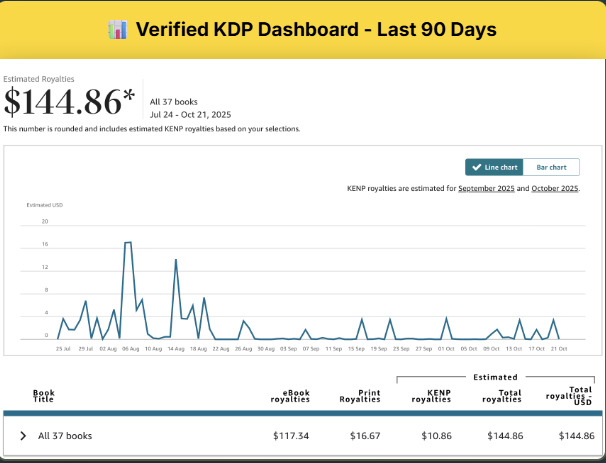
Task: Expand the All 37 books row
Action: 23,436
